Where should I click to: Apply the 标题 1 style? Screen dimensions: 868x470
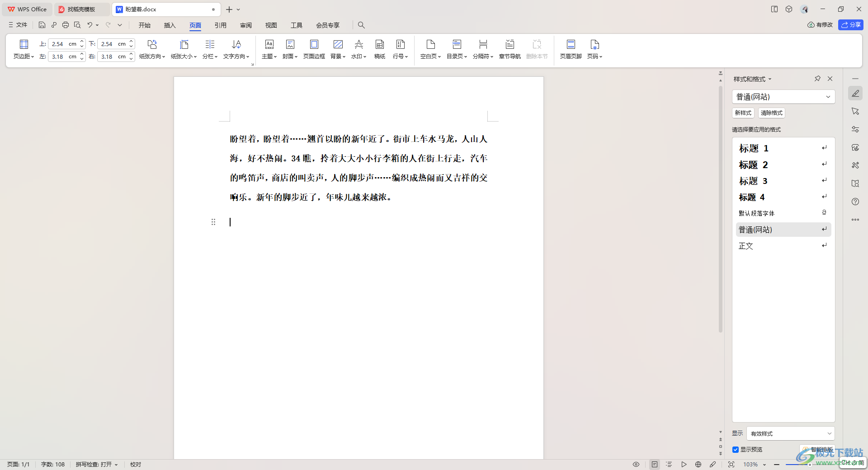click(783, 148)
